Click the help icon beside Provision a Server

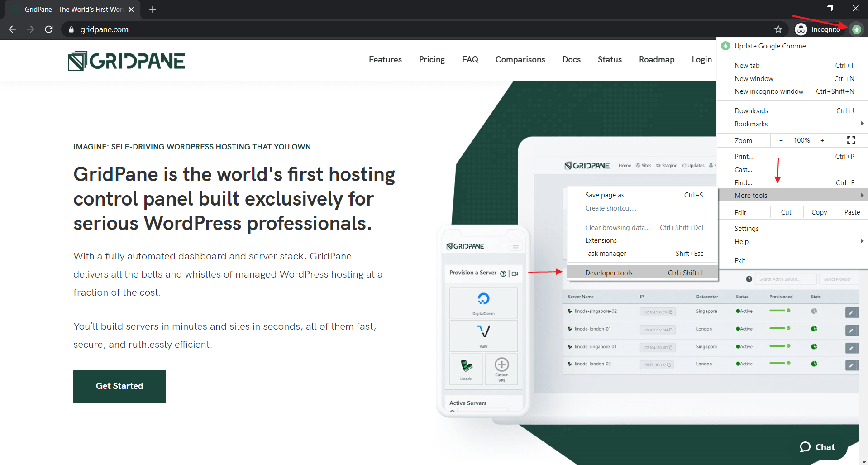tap(503, 273)
